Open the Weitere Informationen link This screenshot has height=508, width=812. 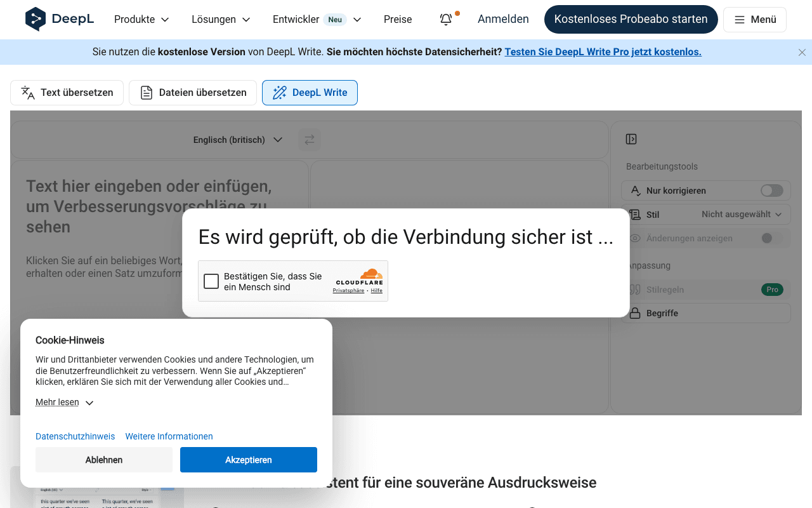[x=169, y=436]
